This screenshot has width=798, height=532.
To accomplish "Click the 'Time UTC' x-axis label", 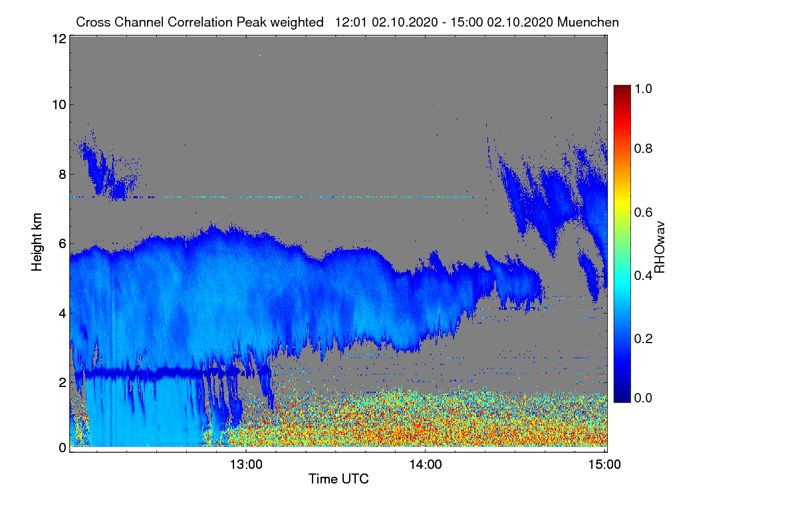I will coord(338,478).
